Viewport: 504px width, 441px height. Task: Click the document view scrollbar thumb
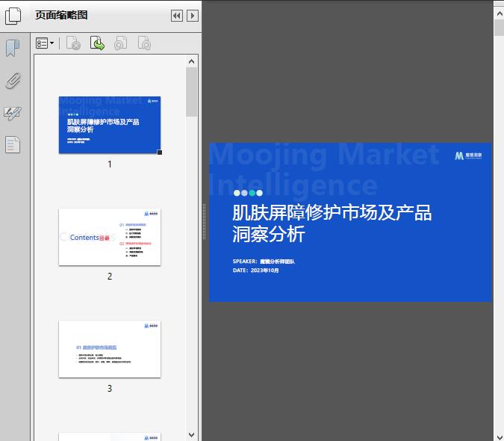click(x=500, y=28)
